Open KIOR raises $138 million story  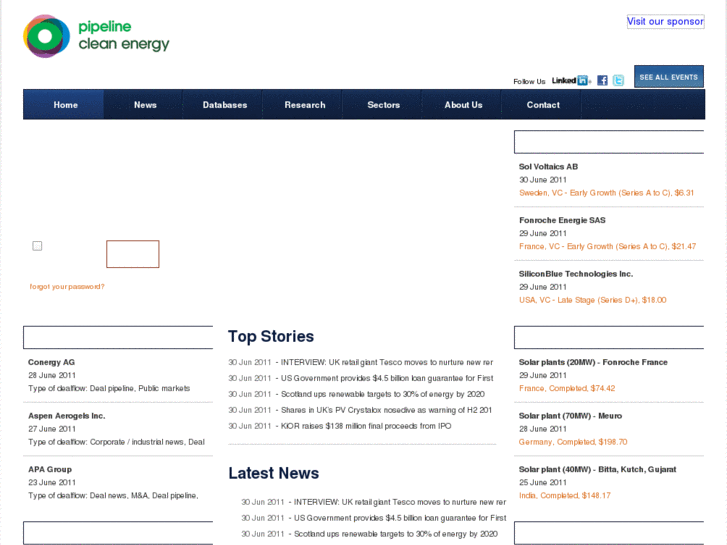(366, 426)
